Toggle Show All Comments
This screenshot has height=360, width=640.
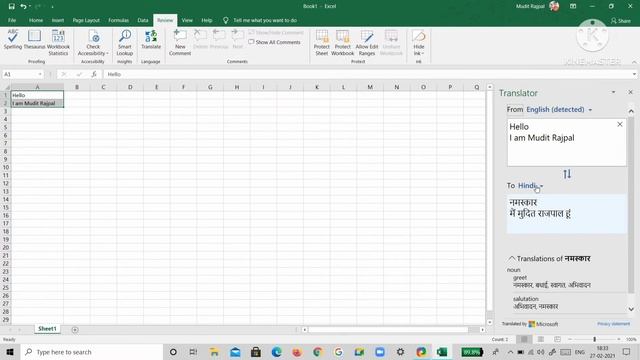[275, 42]
